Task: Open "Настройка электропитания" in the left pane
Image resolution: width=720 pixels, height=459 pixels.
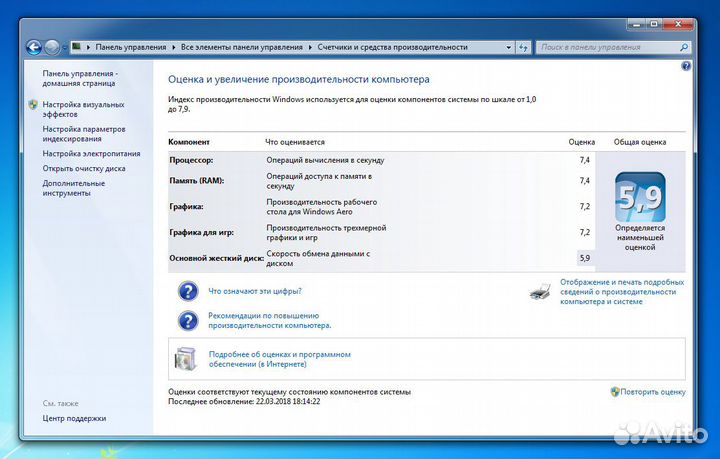Action: [x=91, y=154]
